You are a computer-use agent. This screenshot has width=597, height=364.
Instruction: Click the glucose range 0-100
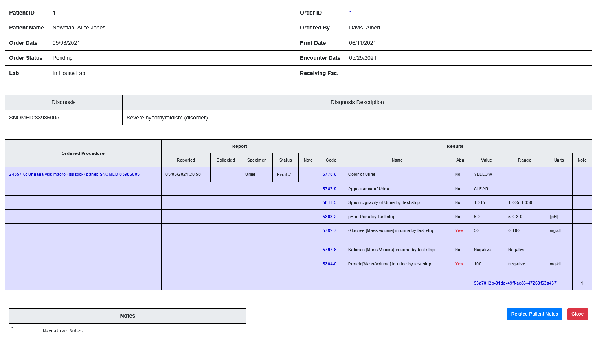coord(514,230)
